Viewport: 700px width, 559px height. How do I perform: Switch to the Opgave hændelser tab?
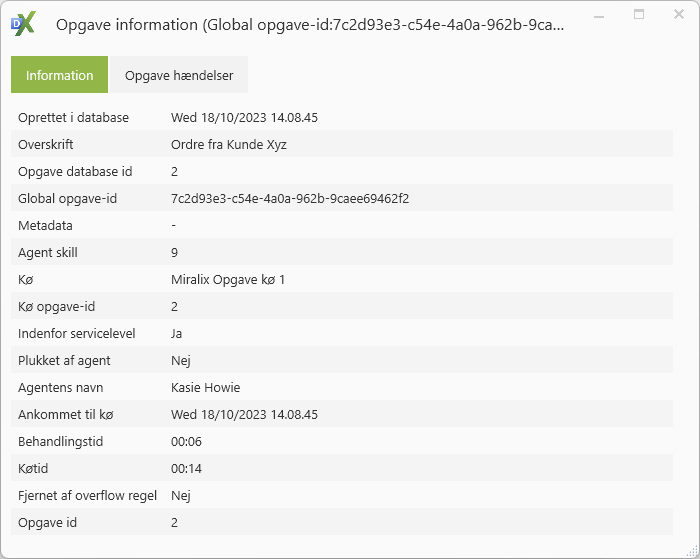point(178,75)
